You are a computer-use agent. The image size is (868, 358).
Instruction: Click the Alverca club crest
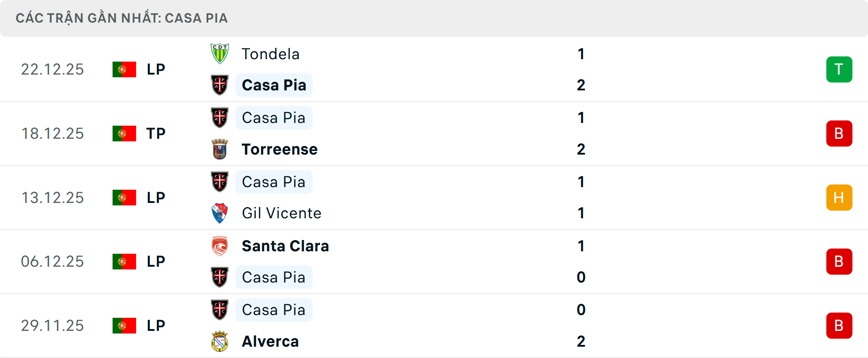pyautogui.click(x=220, y=341)
